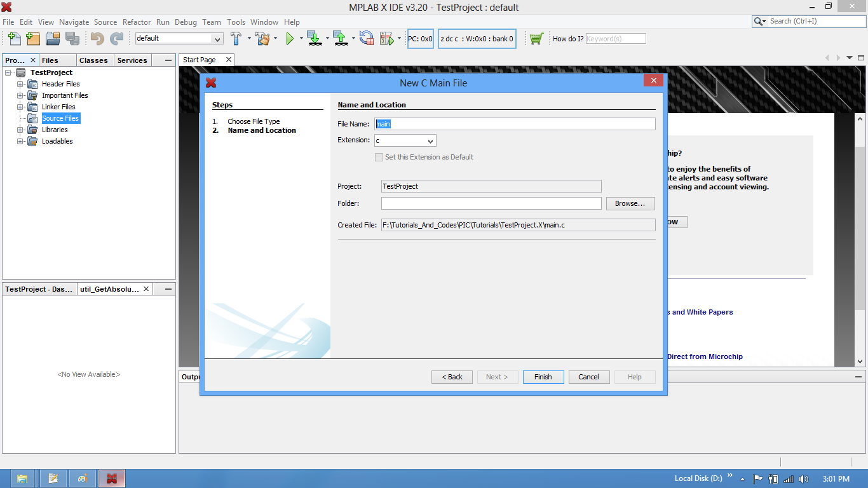868x488 pixels.
Task: Click the New Project toolbar icon
Action: point(34,39)
